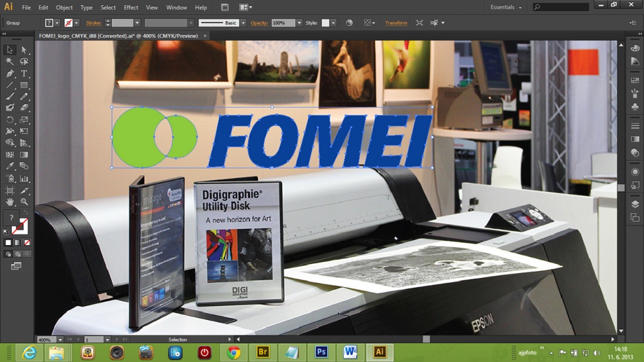Choose the Lasso tool
Viewport: 644px width, 362px height.
(24, 62)
